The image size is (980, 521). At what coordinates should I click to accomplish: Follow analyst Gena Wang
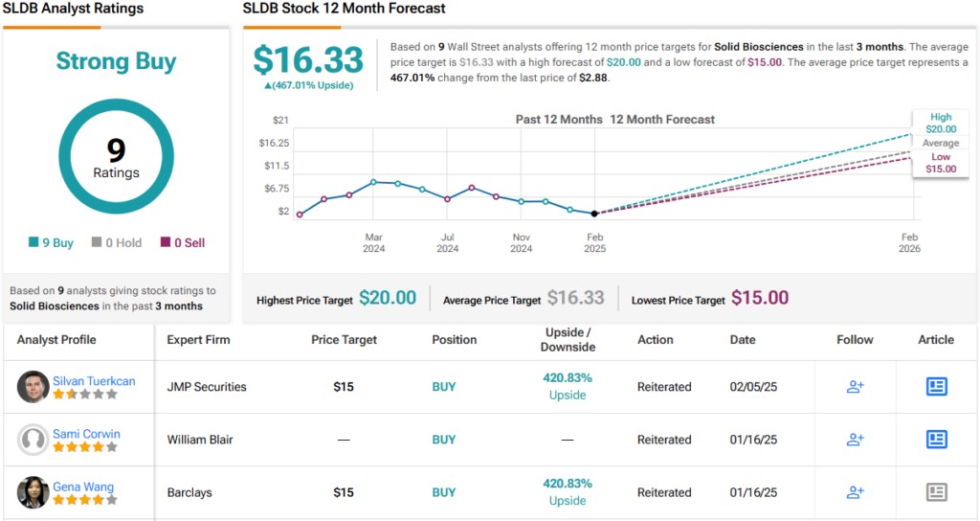pos(855,492)
